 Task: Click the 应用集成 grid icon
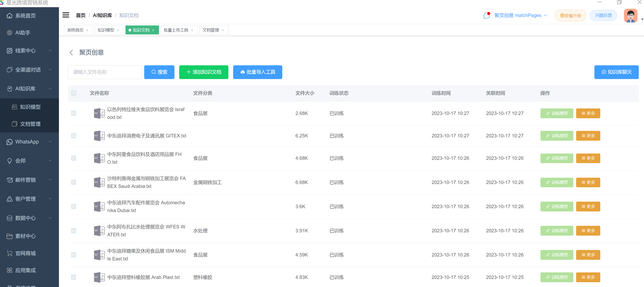coord(10,270)
